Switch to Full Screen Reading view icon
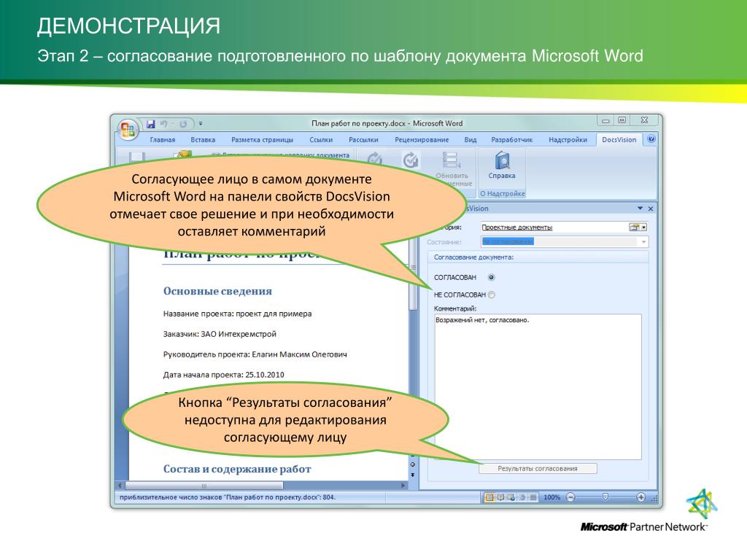 click(x=500, y=497)
